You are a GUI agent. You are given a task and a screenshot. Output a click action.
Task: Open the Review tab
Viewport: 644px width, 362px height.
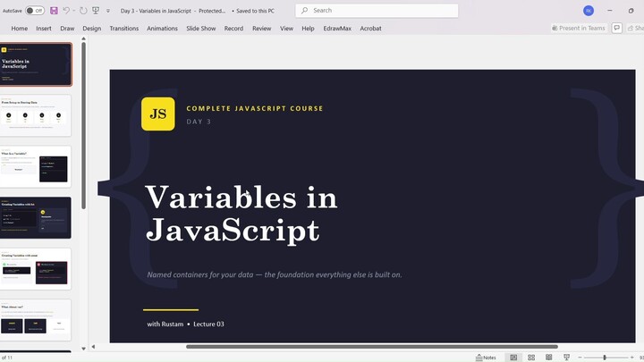pos(261,29)
